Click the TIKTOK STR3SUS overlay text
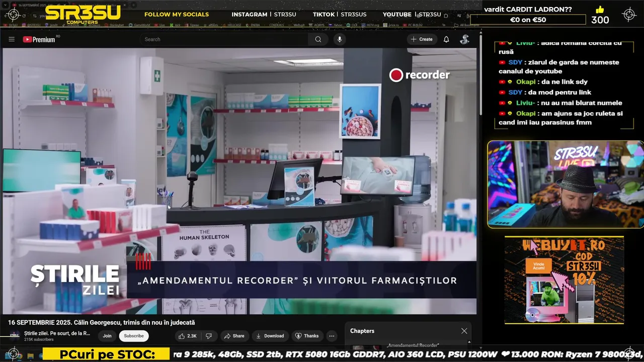This screenshot has width=644, height=362. [340, 15]
